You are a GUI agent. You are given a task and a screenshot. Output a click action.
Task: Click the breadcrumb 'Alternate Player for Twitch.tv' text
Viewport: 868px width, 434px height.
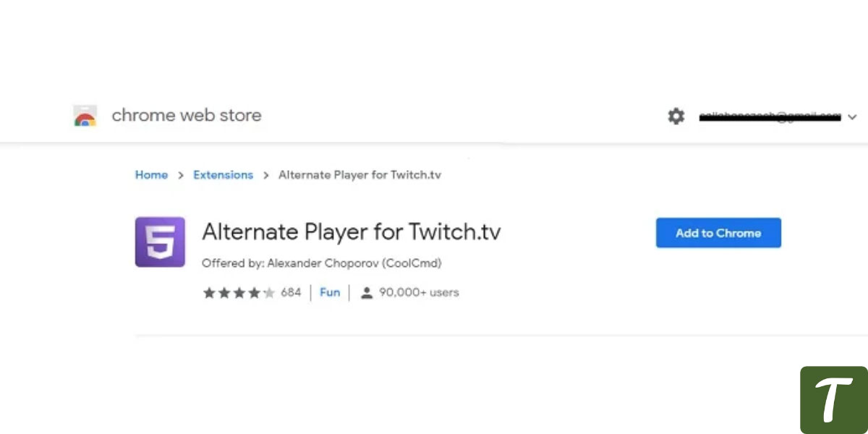click(359, 175)
